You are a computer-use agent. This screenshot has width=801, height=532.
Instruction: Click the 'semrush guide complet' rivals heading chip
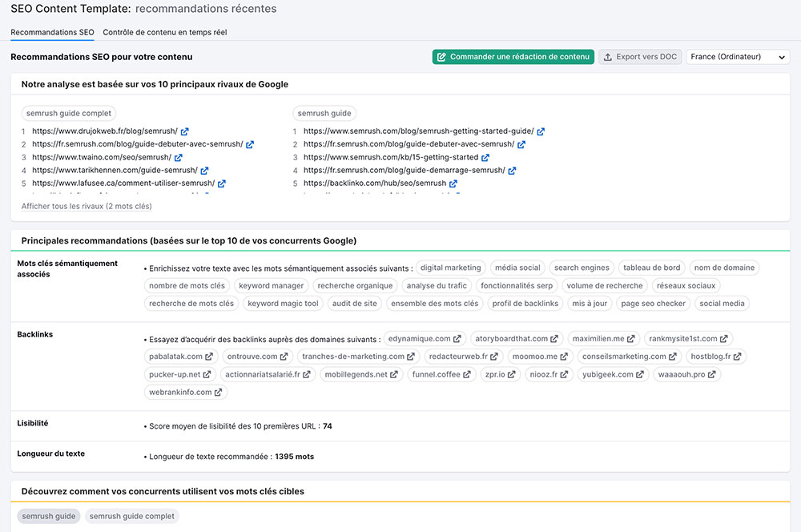[x=68, y=114]
